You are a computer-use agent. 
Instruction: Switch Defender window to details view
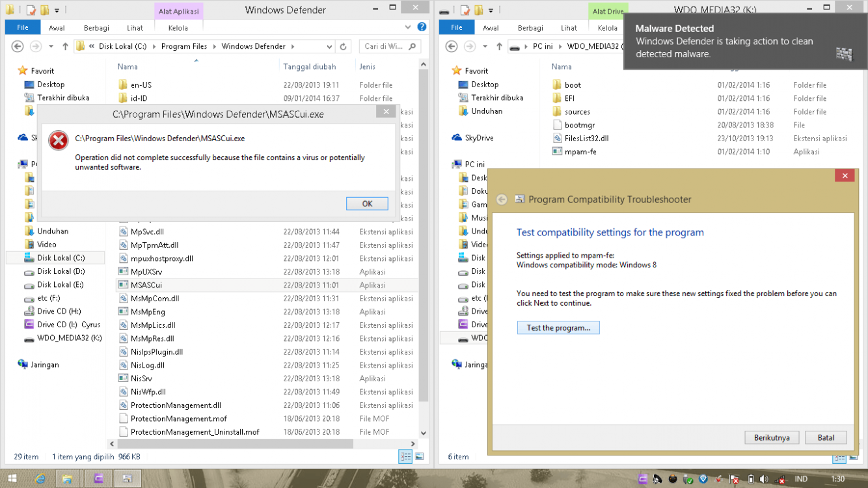tap(406, 457)
